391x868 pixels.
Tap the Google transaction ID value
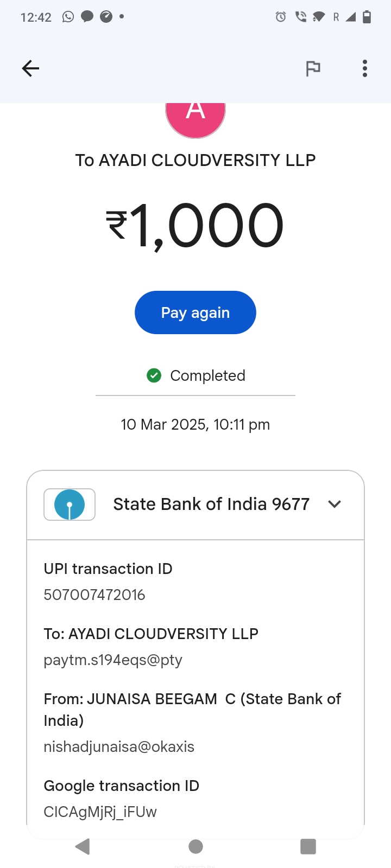[x=100, y=812]
